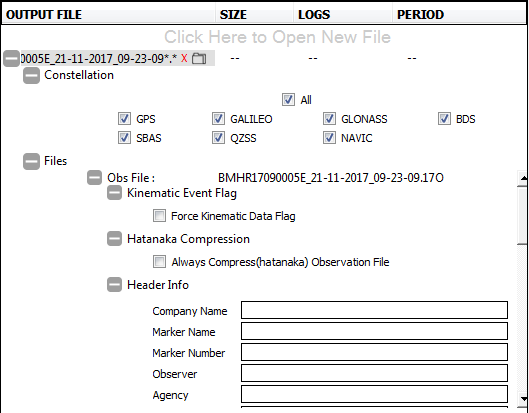Enable Always Compress(hatanaka) Observation File
The width and height of the screenshot is (529, 413).
click(x=159, y=262)
